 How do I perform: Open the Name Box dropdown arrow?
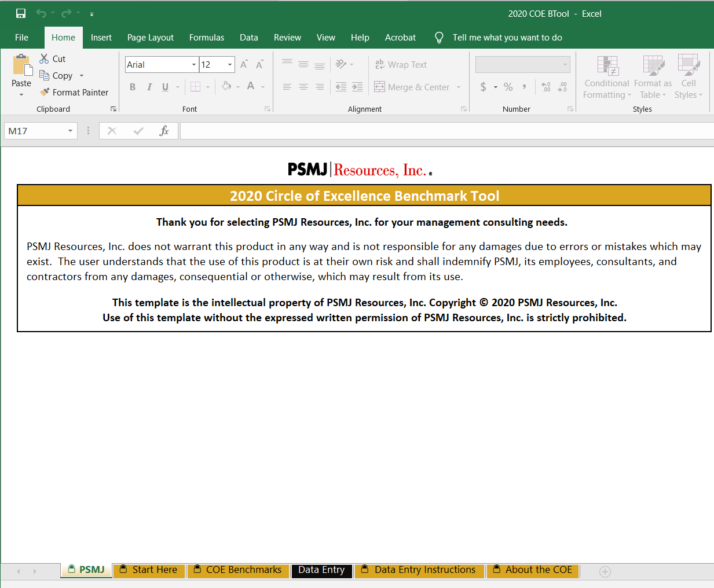click(70, 131)
